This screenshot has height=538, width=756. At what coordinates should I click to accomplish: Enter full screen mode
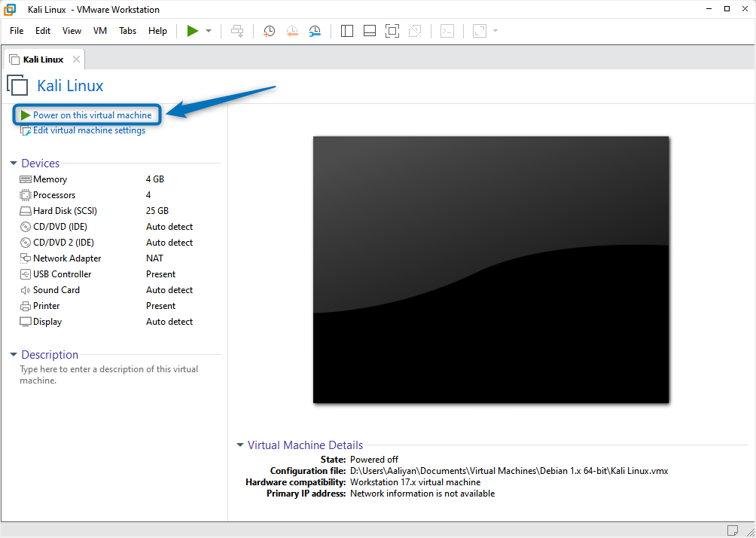[392, 31]
